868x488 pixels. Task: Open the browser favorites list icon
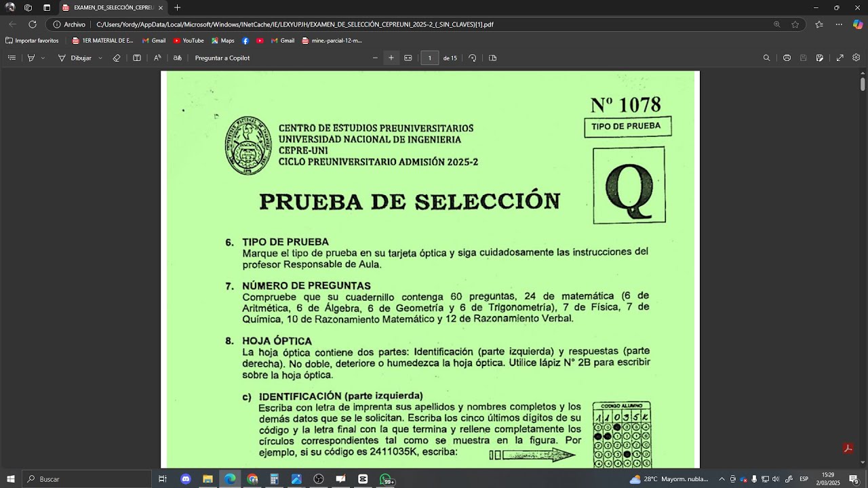(x=819, y=24)
